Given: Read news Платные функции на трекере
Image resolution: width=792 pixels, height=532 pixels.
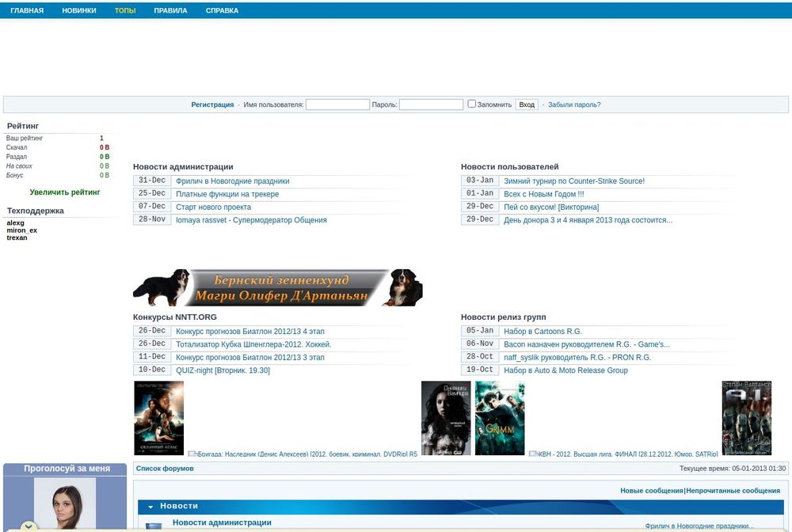Looking at the screenshot, I should click(227, 194).
